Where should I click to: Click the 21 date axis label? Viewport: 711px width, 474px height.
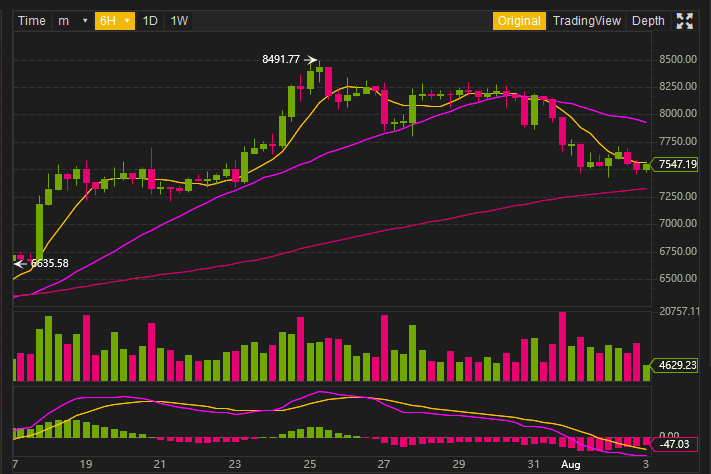click(159, 464)
